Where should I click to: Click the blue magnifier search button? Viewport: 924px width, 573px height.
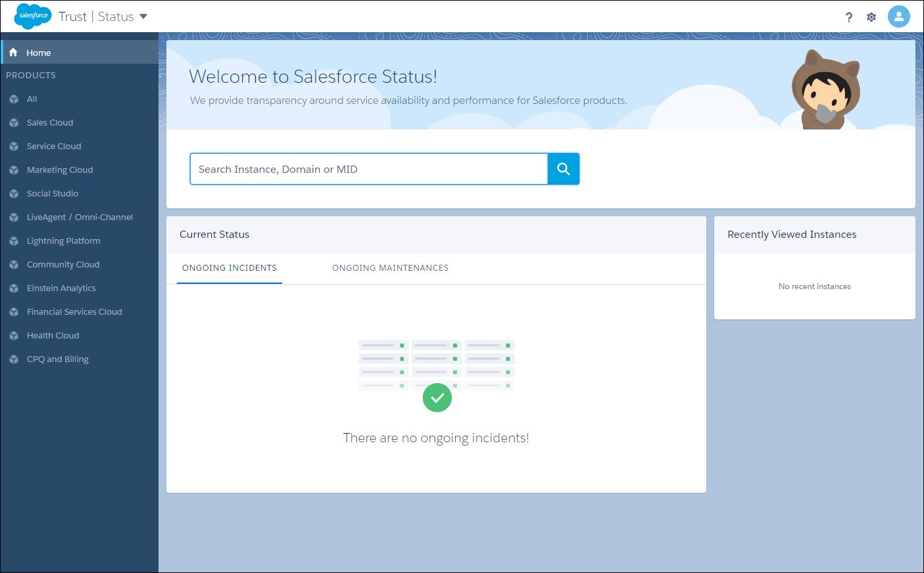564,169
